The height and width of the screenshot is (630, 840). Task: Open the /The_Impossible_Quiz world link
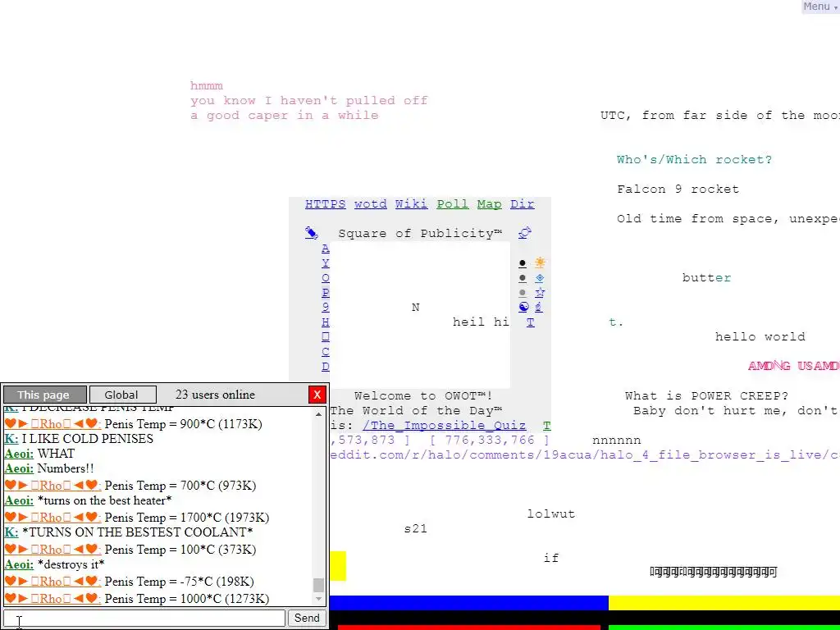point(444,426)
